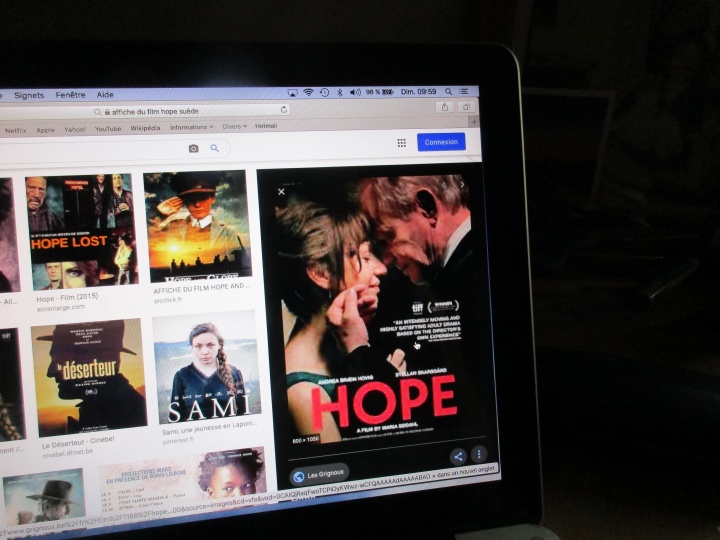This screenshot has height=540, width=720.
Task: Open the volume icon in menu bar
Action: pos(355,92)
